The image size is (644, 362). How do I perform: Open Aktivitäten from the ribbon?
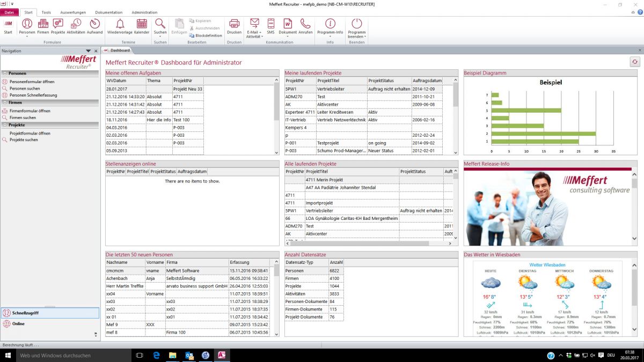[76, 26]
